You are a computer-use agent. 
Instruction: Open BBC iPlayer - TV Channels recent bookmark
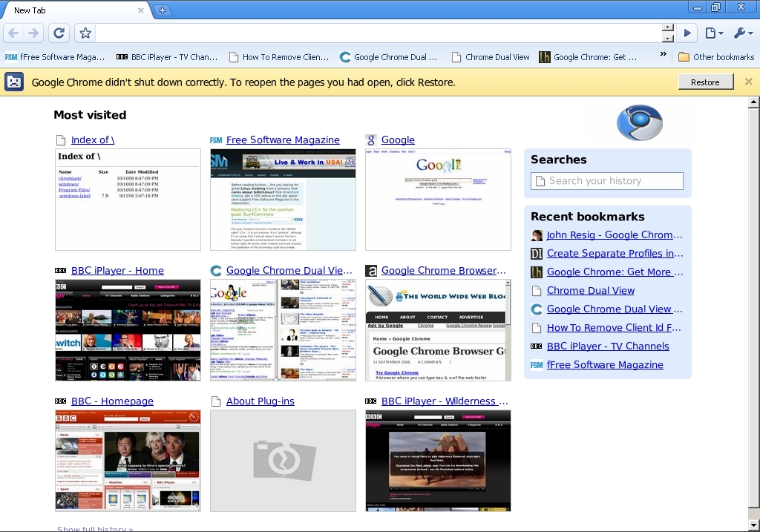[x=608, y=347]
